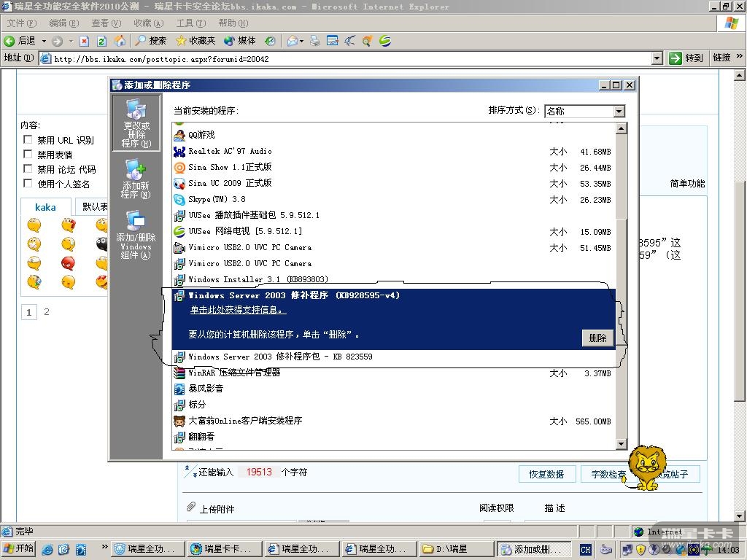Viewport: 747px width, 560px height.
Task: Open Favorites (收藏夹) star button
Action: (196, 41)
